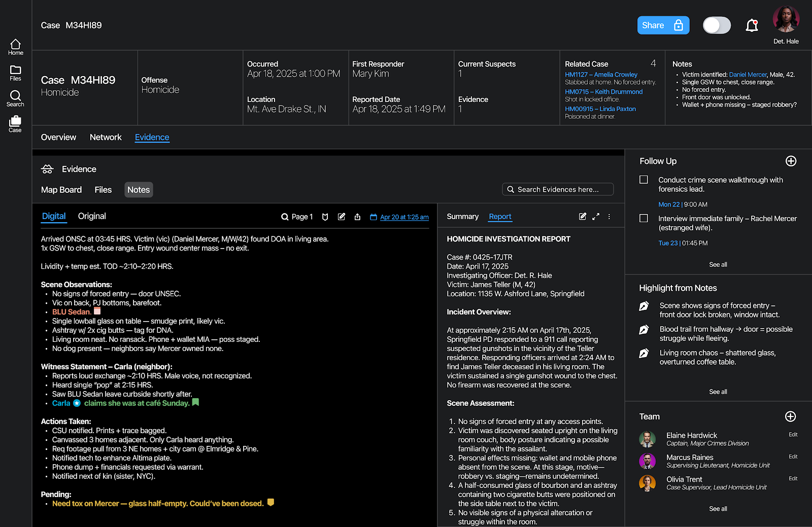This screenshot has height=527, width=812.
Task: Click See all under Follow Up
Action: pyautogui.click(x=718, y=265)
